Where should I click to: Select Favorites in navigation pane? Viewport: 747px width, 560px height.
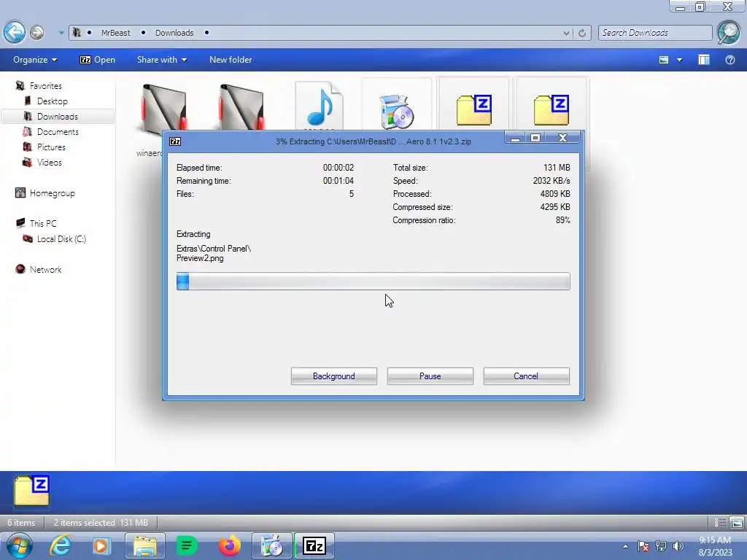tap(45, 86)
